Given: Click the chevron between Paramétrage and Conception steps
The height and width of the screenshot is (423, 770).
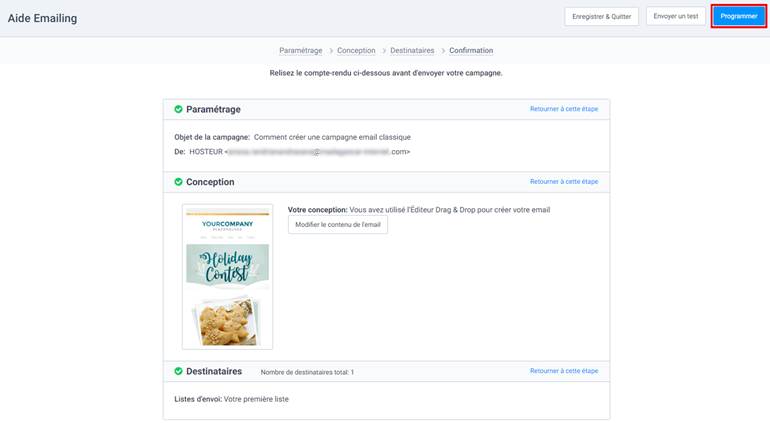Looking at the screenshot, I should coord(330,50).
